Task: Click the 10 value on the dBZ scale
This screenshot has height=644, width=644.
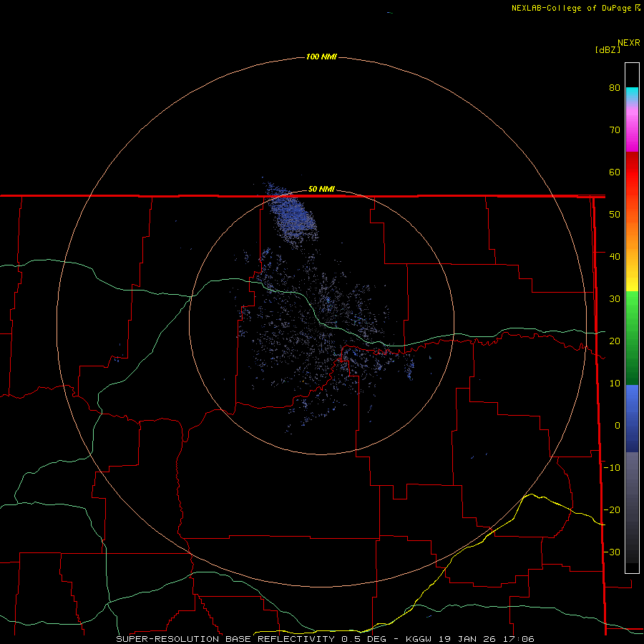Action: [x=615, y=384]
